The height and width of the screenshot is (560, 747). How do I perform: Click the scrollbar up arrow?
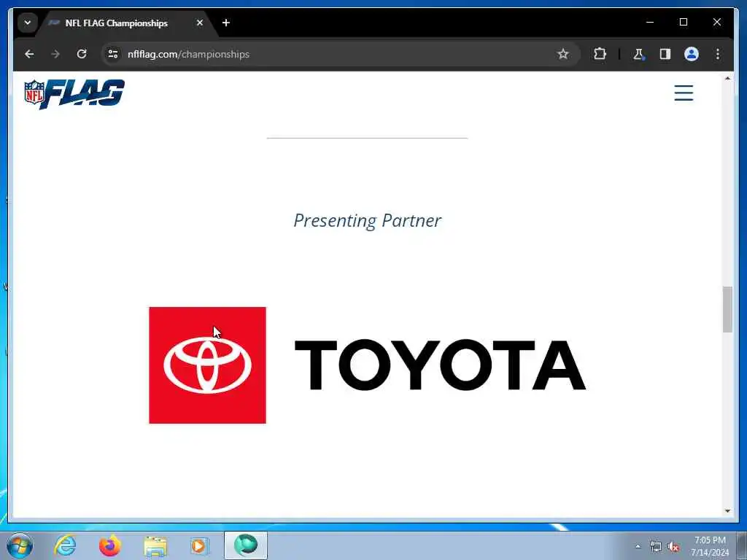pos(727,78)
